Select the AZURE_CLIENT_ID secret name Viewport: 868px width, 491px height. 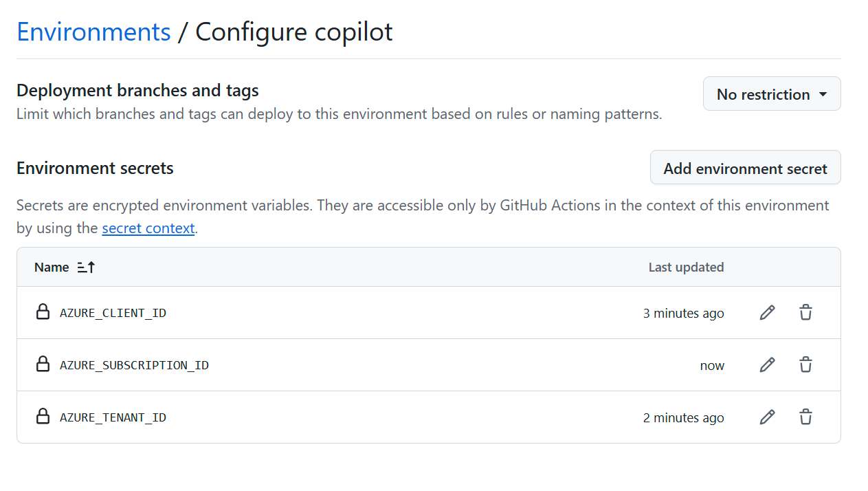(x=113, y=312)
